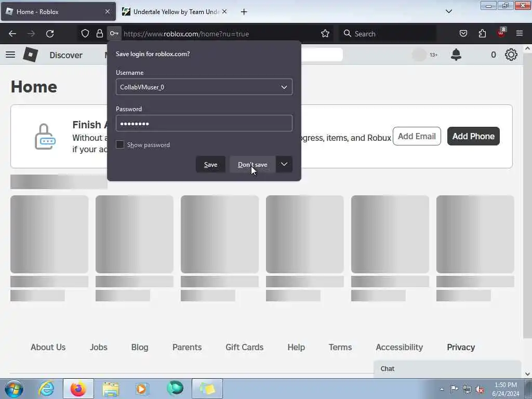Open the About Us footer link
This screenshot has height=399, width=532.
pyautogui.click(x=48, y=347)
